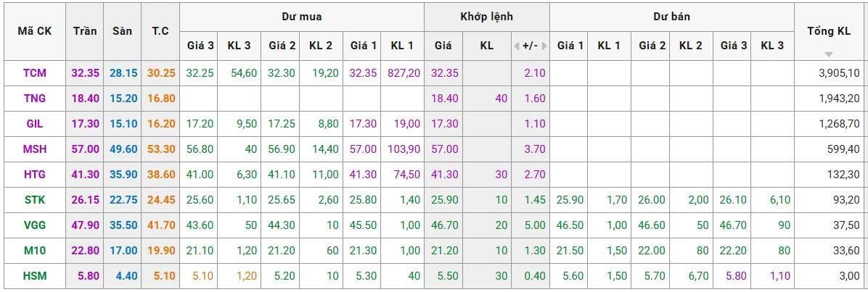Viewport: 868px width, 292px height.
Task: Select the VGG stock symbol
Action: 35,225
